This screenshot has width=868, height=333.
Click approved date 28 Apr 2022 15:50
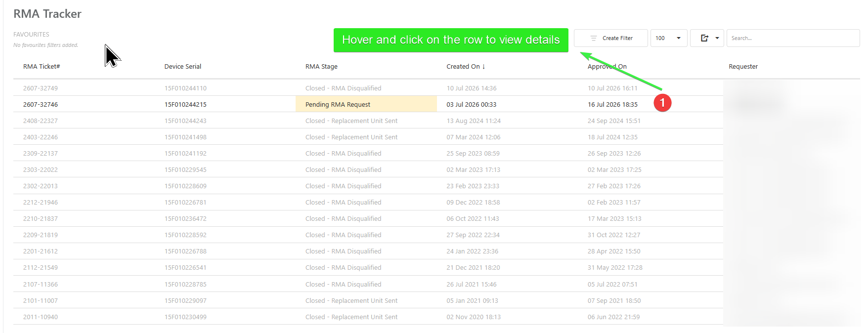click(614, 251)
